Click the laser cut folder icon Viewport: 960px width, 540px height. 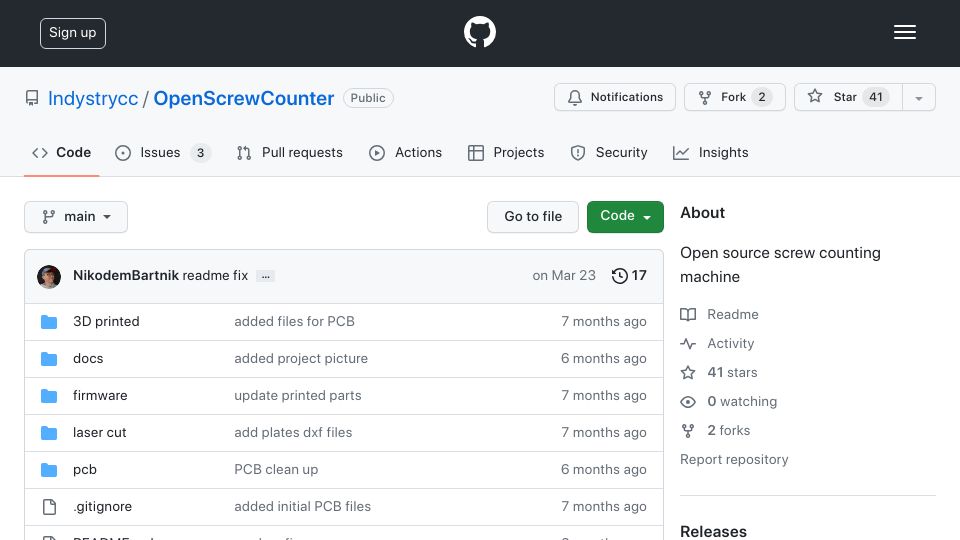[x=49, y=433]
